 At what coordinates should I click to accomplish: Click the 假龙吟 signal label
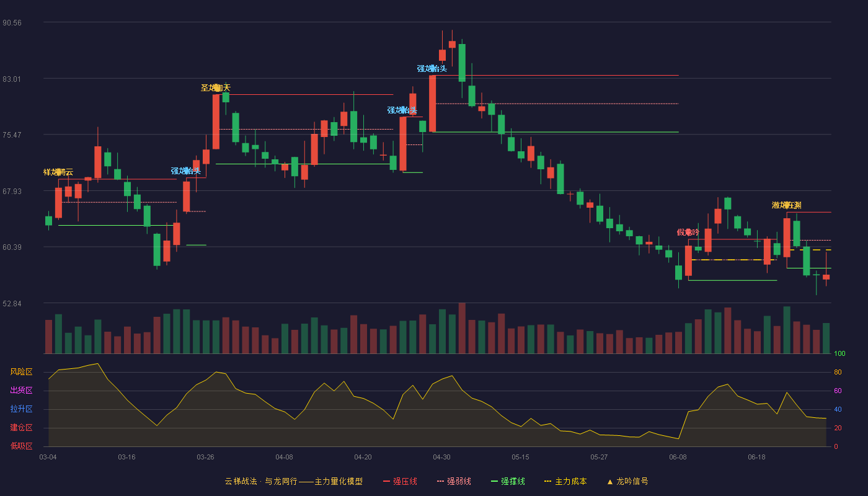click(688, 232)
